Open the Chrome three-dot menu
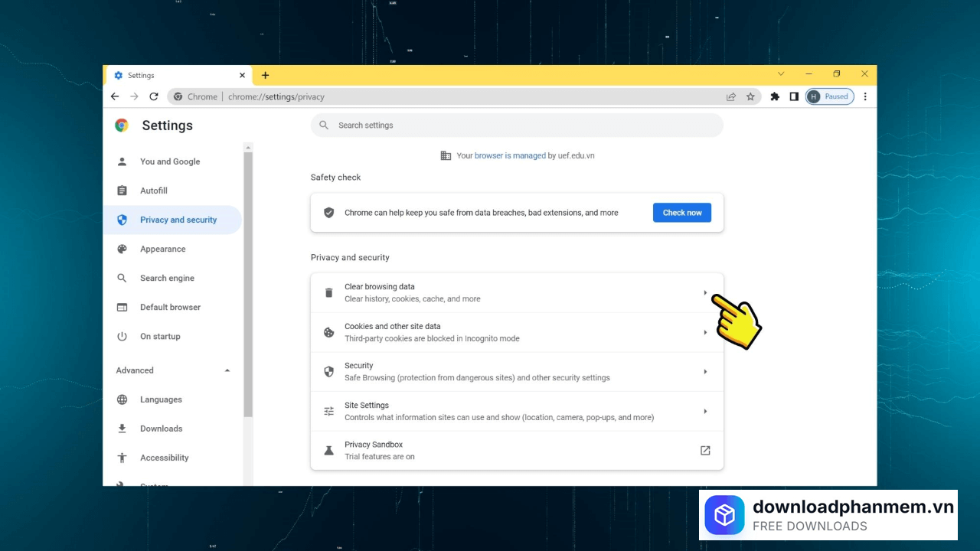Screen dimensions: 980x551 (x=865, y=96)
